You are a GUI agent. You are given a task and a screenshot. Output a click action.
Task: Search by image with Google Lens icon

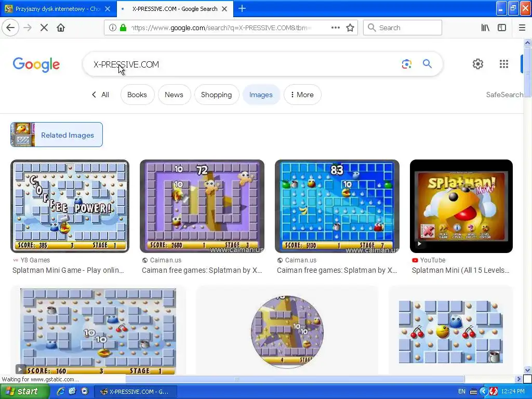tap(406, 64)
